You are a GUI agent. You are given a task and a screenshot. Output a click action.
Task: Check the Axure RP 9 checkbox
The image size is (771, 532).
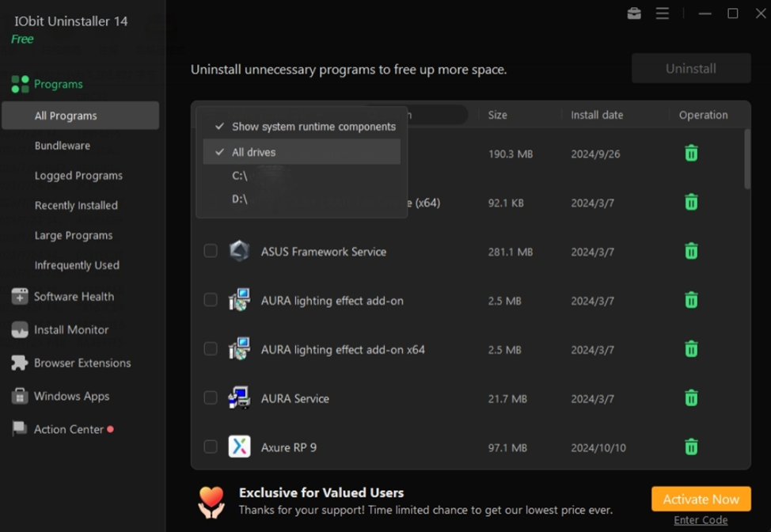(x=211, y=447)
